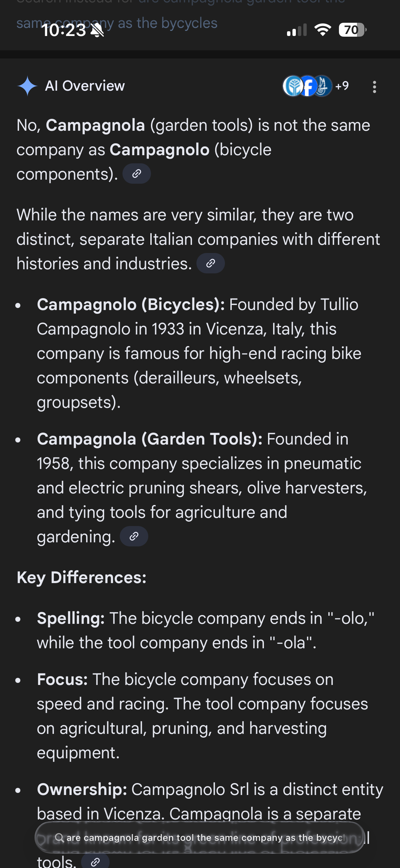The image size is (400, 868).
Task: Tap the Wi-Fi status icon
Action: (x=323, y=30)
